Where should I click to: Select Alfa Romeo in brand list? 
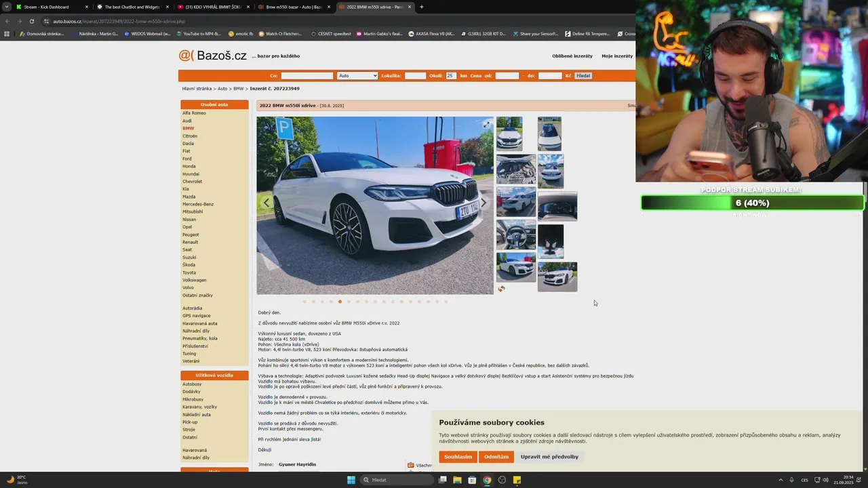pyautogui.click(x=194, y=113)
